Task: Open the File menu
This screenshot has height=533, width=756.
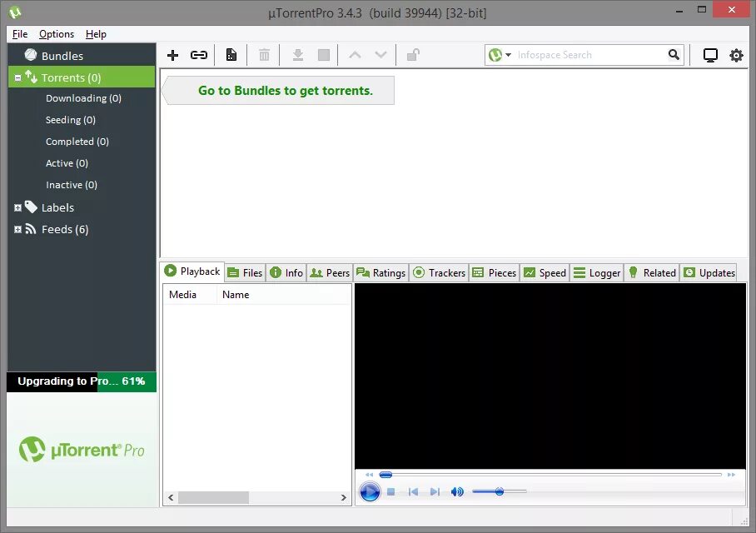Action: click(20, 34)
